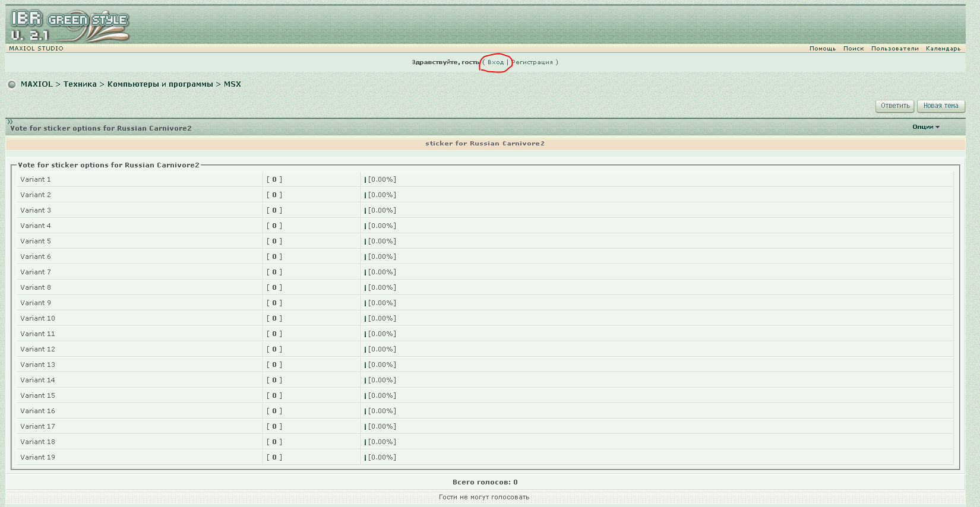
Task: Go to Техника in breadcrumb
Action: point(80,84)
